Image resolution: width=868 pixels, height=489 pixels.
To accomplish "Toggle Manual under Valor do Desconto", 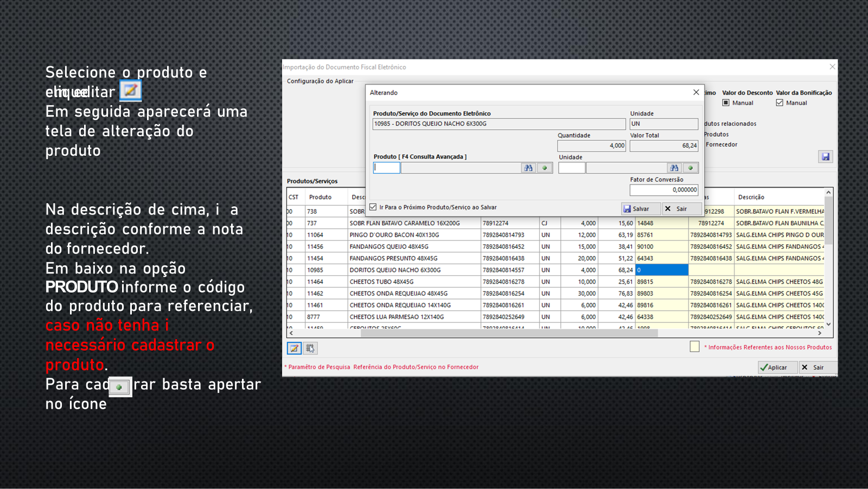I will (726, 103).
